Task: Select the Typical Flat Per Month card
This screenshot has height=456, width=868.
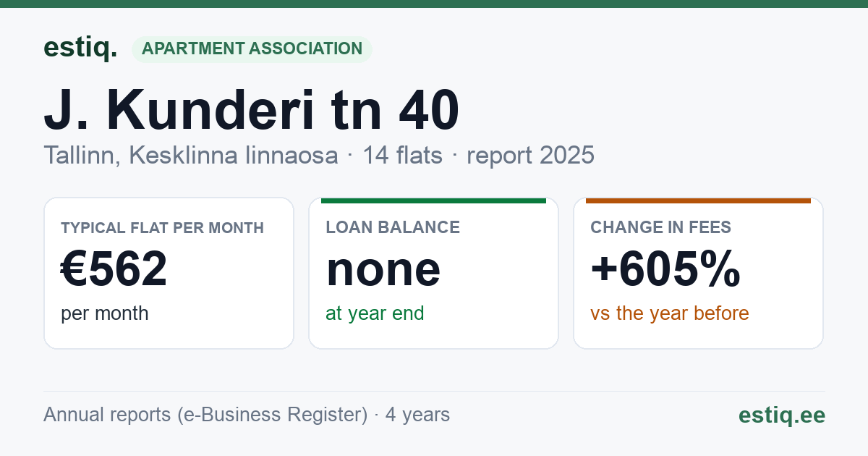Action: 169,273
